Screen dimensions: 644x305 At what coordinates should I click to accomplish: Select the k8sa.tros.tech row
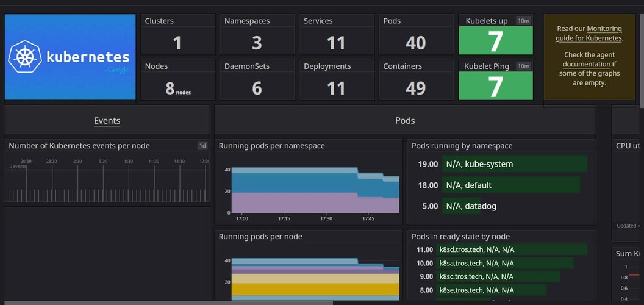[505, 263]
